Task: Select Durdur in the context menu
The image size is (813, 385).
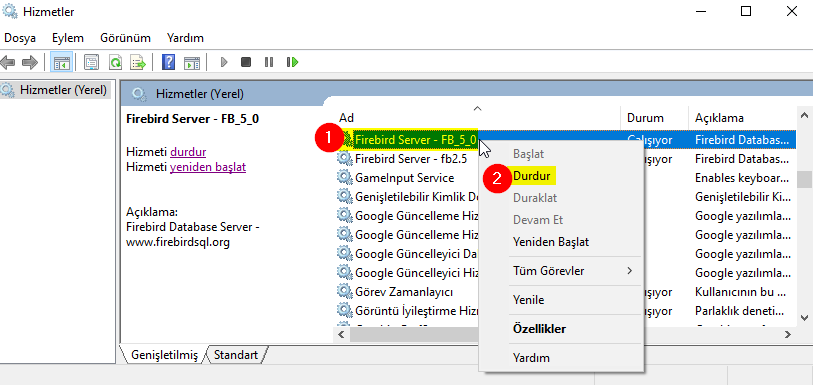Action: (531, 176)
